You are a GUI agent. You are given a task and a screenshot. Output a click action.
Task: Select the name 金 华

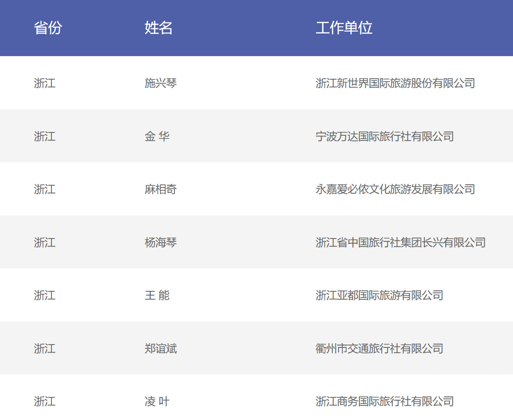pos(157,136)
